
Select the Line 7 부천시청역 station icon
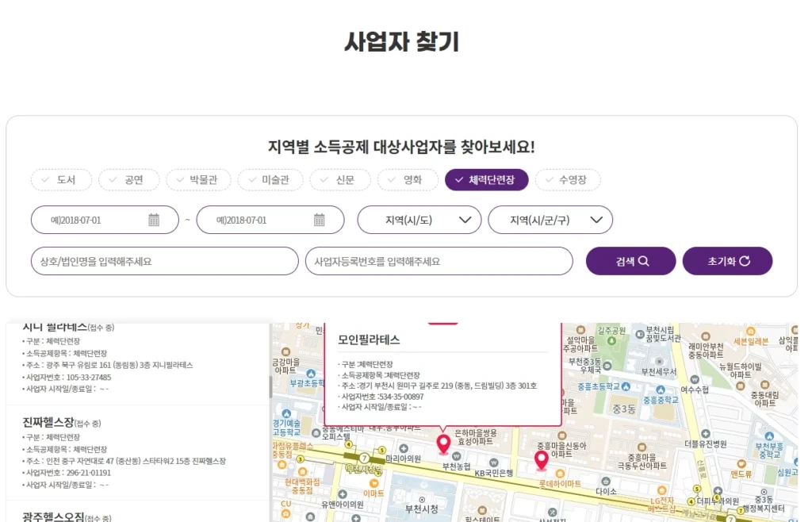tap(363, 456)
